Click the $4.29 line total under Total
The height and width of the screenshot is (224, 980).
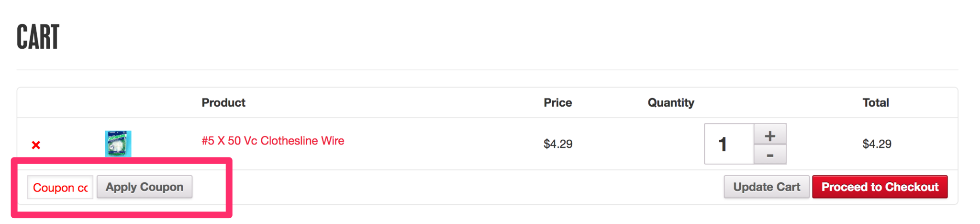click(877, 144)
